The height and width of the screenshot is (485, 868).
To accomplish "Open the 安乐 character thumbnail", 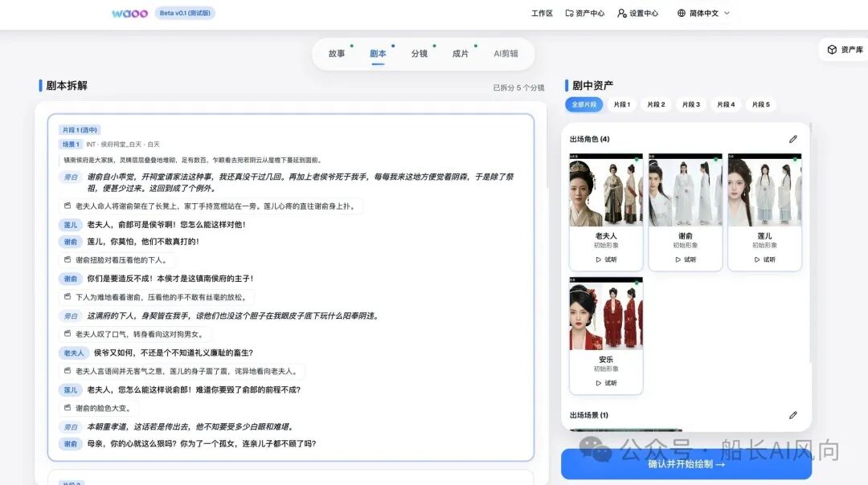I will [605, 313].
